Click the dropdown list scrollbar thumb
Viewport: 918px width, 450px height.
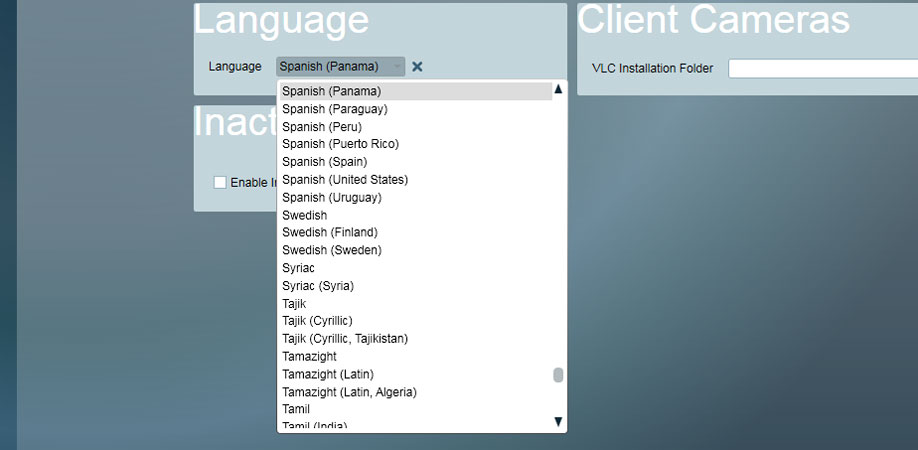(558, 375)
